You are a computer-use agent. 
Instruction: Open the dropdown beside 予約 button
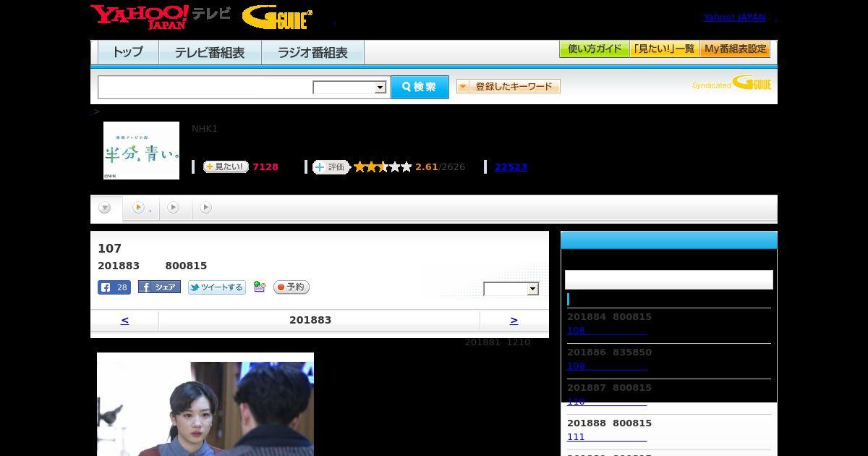[x=511, y=289]
